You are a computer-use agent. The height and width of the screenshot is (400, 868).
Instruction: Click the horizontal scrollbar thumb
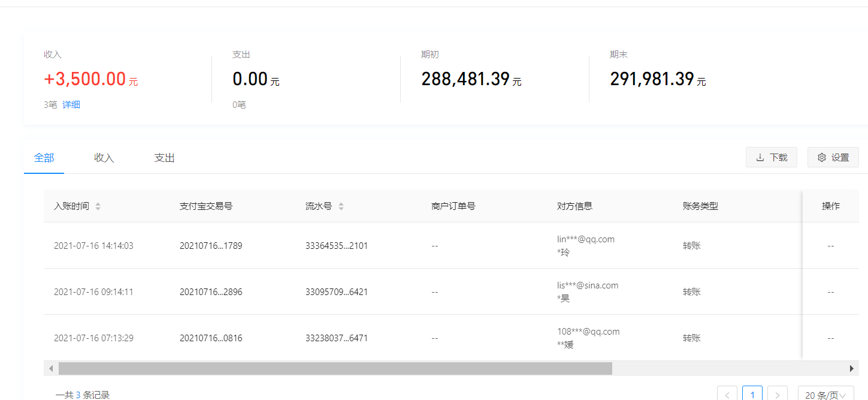tap(335, 368)
